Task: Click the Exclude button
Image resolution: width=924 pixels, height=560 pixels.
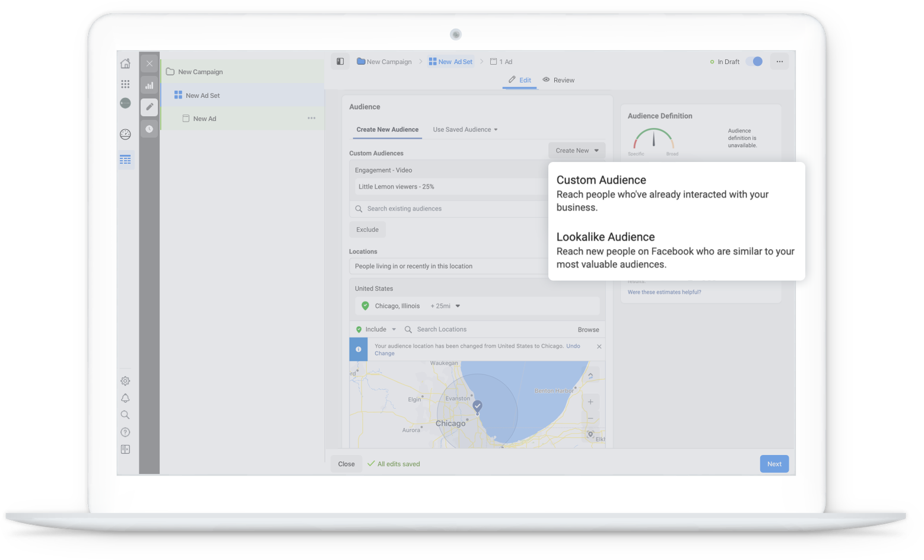Action: (x=367, y=230)
